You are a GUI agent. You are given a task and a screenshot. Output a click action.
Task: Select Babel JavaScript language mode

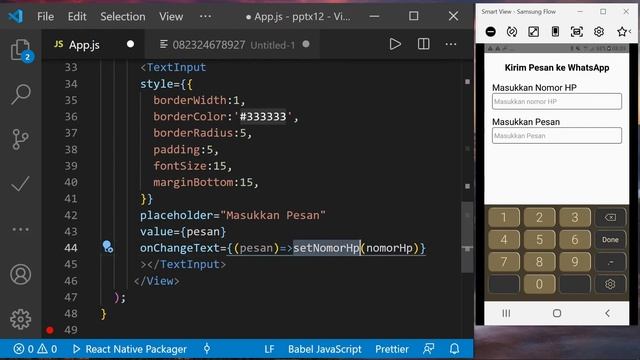(325, 349)
